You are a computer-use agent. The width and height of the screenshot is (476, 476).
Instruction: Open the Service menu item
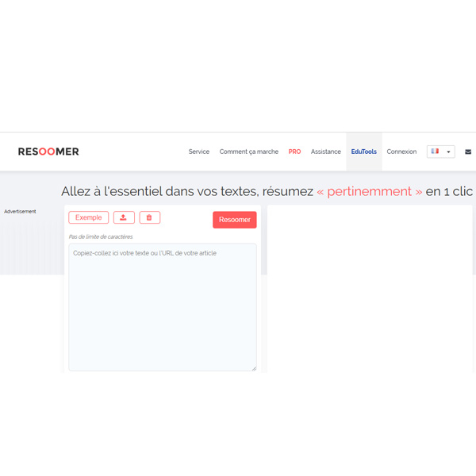[198, 152]
